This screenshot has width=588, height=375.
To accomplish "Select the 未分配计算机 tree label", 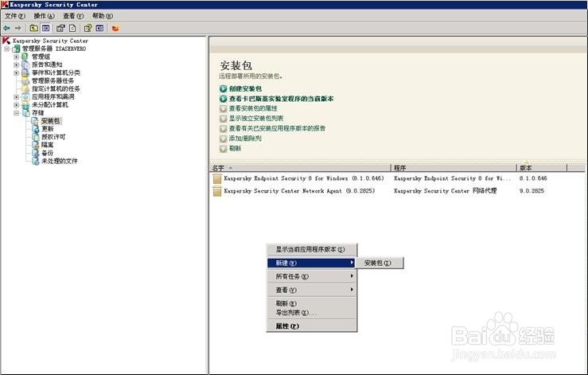I will (x=50, y=105).
